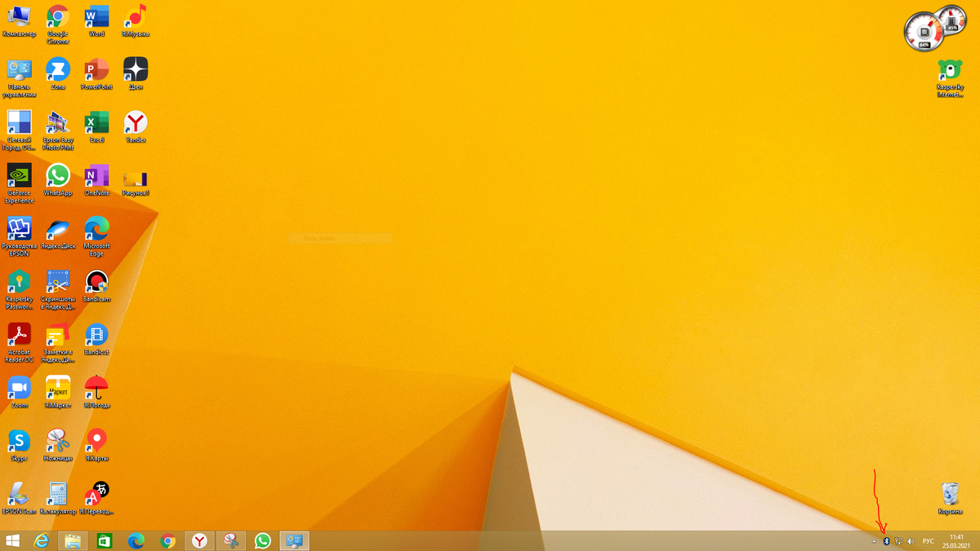The height and width of the screenshot is (551, 980).
Task: Open Калькулятор desktop shortcut
Action: point(58,499)
